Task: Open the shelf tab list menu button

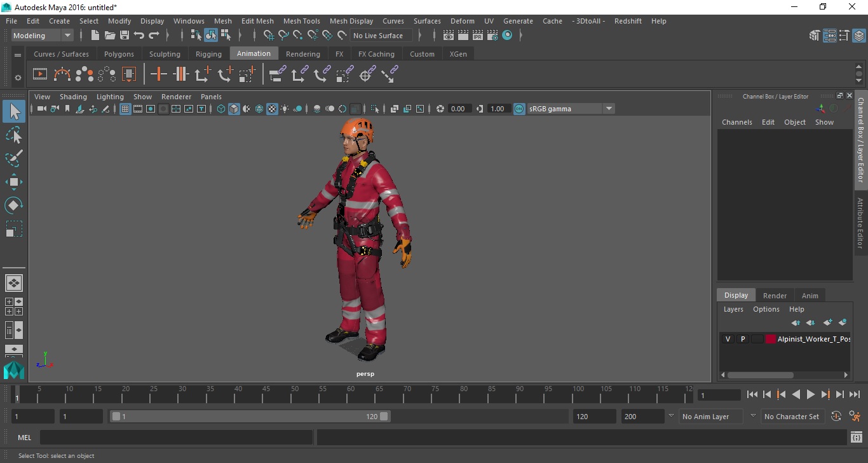Action: (x=18, y=54)
